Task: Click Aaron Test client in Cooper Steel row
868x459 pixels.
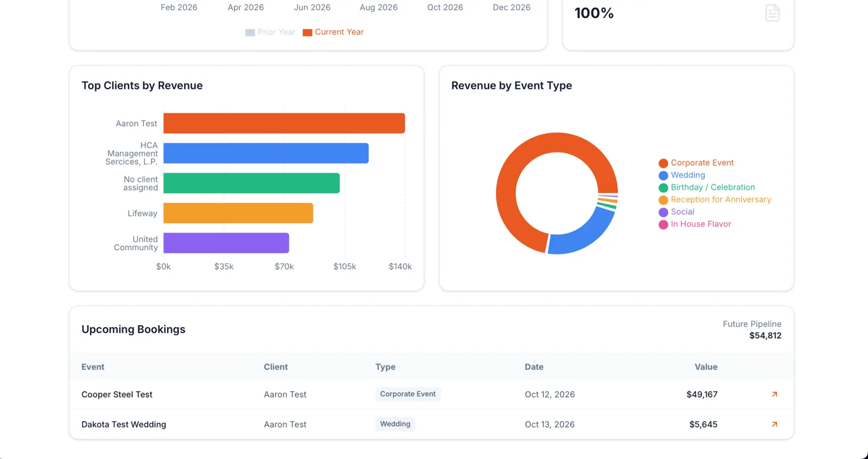Action: pyautogui.click(x=285, y=395)
